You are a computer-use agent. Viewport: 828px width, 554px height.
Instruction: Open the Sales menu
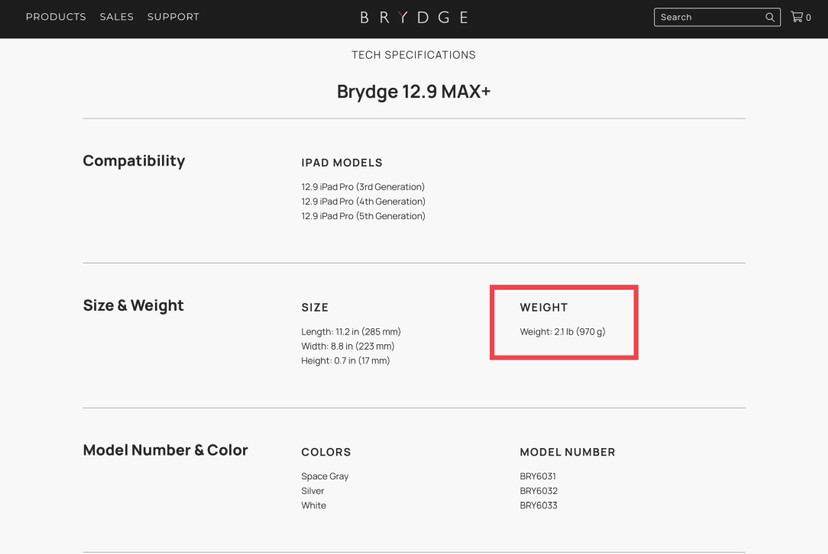tap(117, 17)
